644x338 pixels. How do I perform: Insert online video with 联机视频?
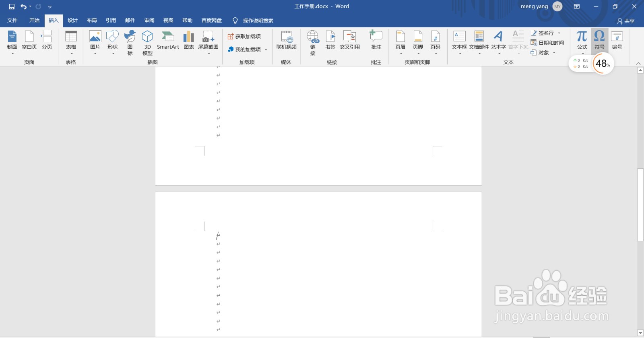287,40
